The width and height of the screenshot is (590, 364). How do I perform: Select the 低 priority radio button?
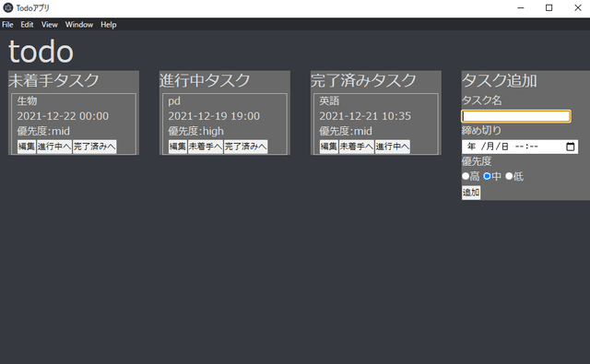click(x=509, y=176)
